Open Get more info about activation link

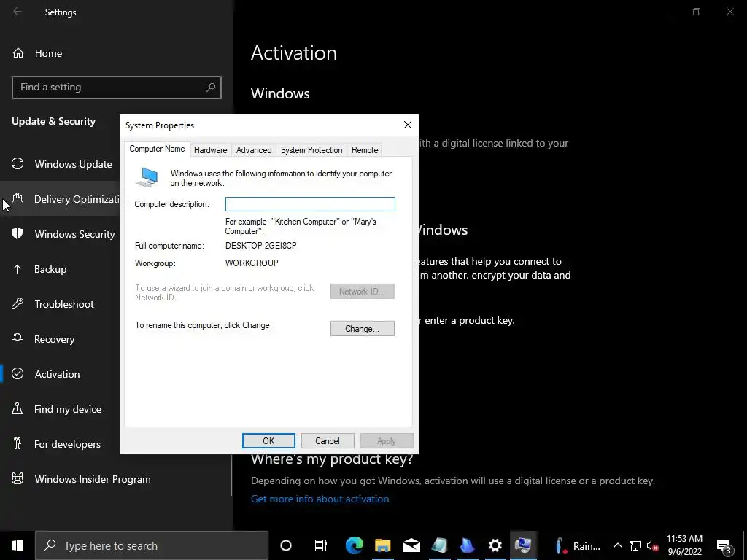320,499
